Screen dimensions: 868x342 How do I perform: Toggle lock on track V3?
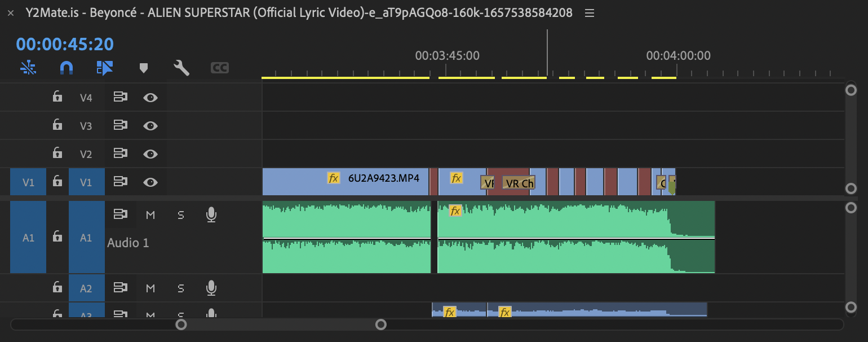57,125
